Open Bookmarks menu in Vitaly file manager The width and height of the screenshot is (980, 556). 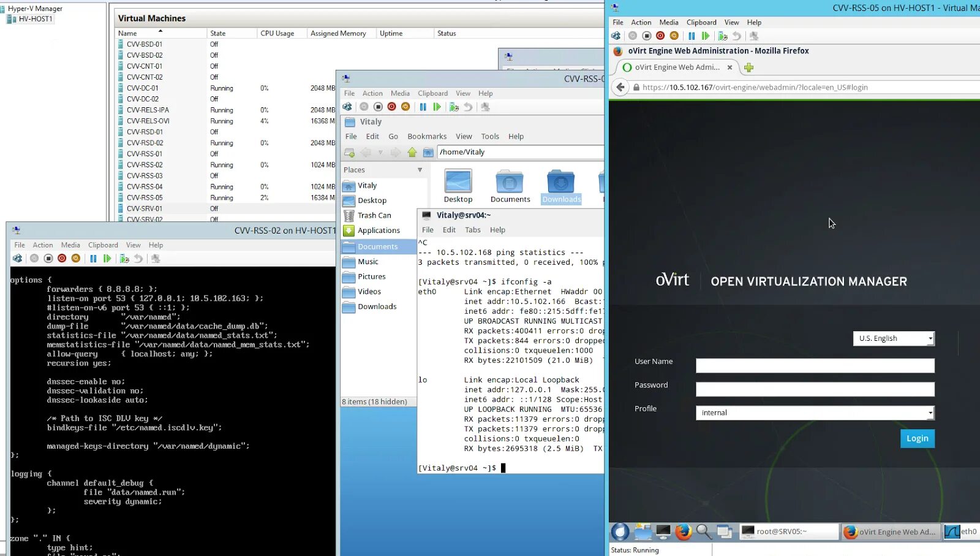pos(427,136)
